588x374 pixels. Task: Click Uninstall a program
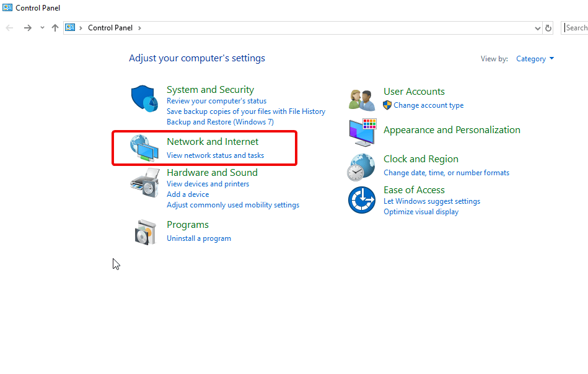[x=199, y=239]
